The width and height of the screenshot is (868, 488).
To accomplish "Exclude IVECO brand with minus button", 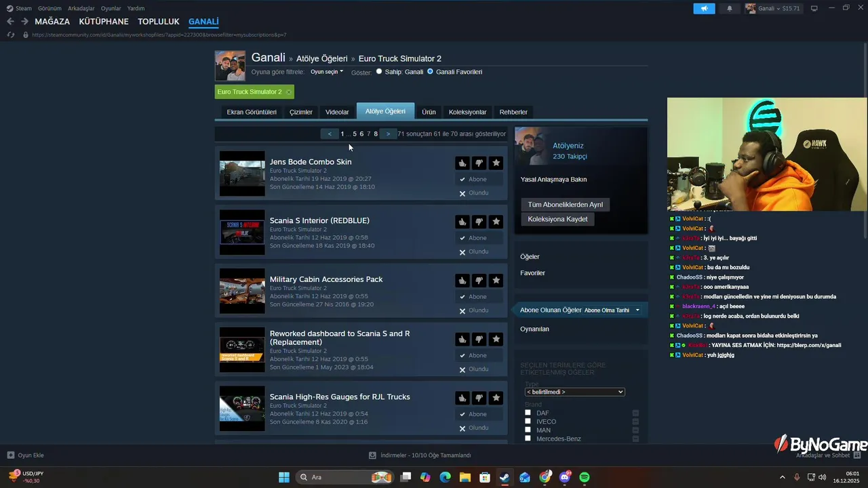I will coord(635,422).
